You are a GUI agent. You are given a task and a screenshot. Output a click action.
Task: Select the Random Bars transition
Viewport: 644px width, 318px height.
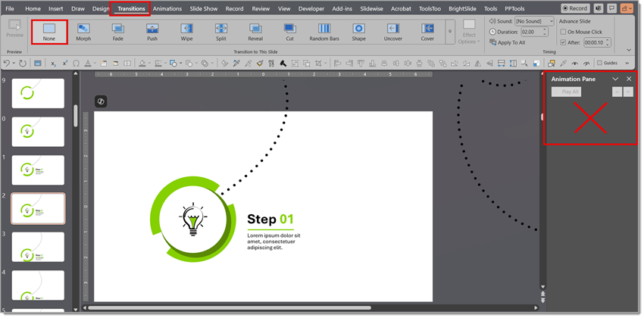coord(324,31)
